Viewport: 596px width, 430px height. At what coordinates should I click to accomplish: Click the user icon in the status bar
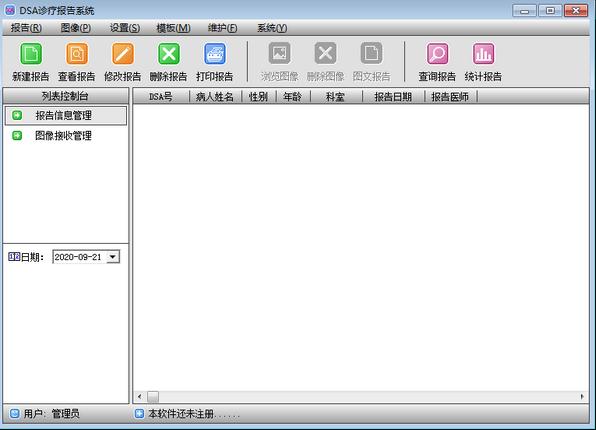click(14, 413)
